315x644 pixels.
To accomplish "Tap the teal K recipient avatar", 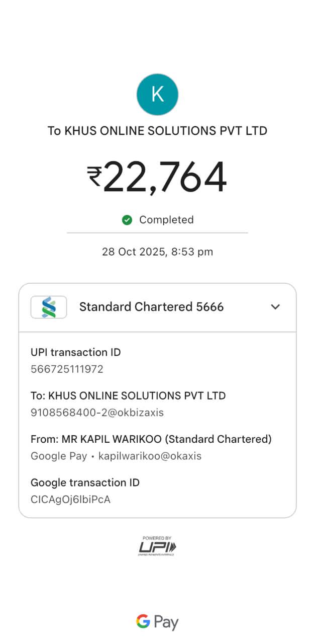I will click(157, 95).
